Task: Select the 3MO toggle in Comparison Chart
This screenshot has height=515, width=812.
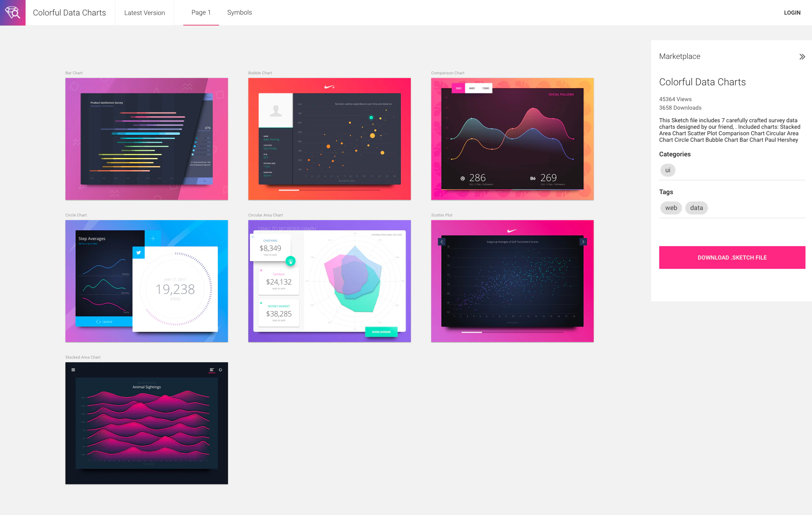Action: (458, 88)
